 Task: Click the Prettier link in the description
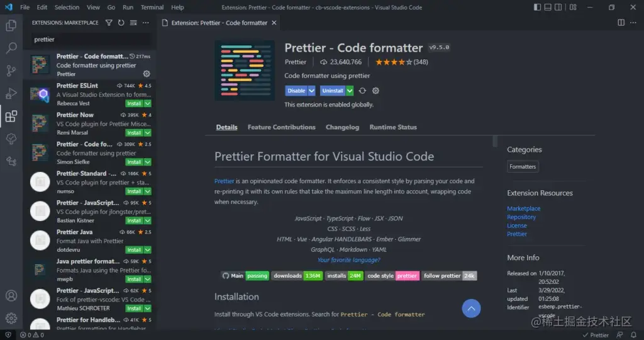click(225, 181)
